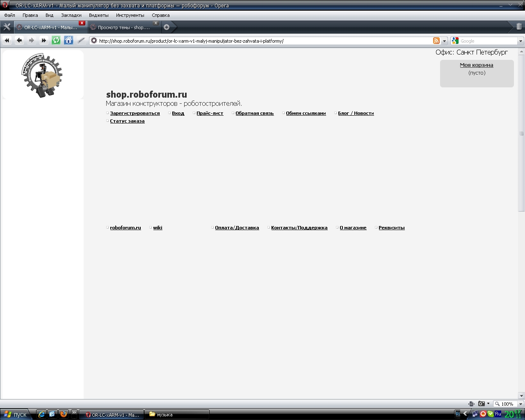Open the Вид menu
The height and width of the screenshot is (420, 525).
pos(49,15)
